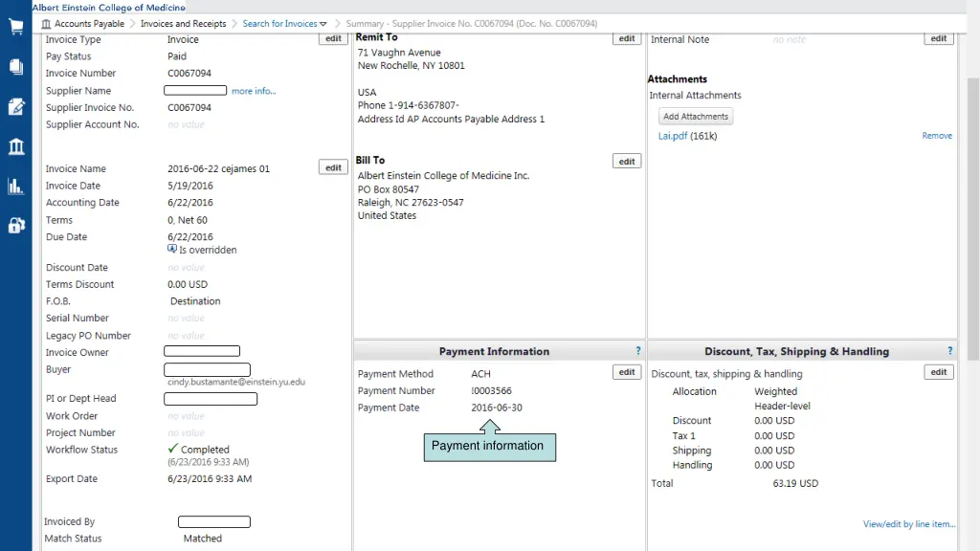This screenshot has height=551, width=980.
Task: Open the administration lock sidebar icon
Action: tap(15, 226)
